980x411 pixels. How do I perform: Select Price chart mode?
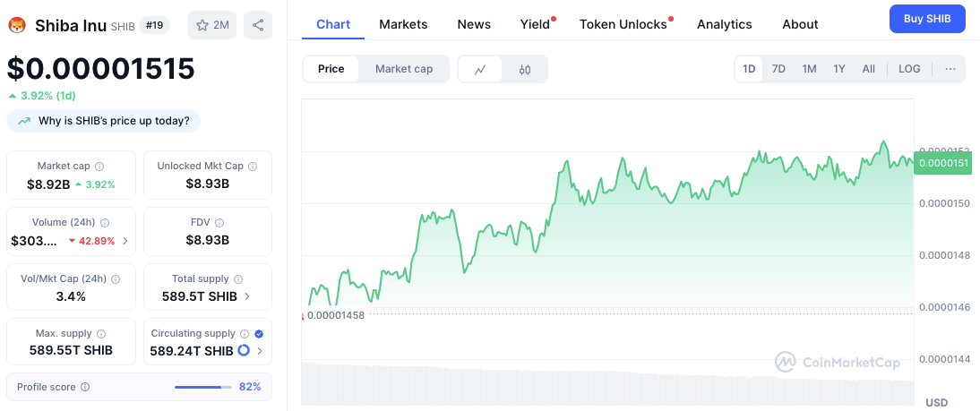pos(331,69)
